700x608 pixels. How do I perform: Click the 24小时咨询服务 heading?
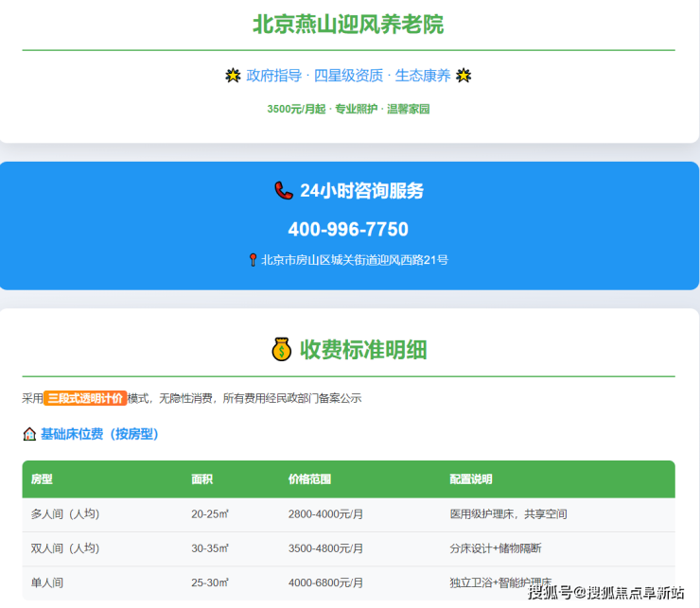[x=361, y=191]
